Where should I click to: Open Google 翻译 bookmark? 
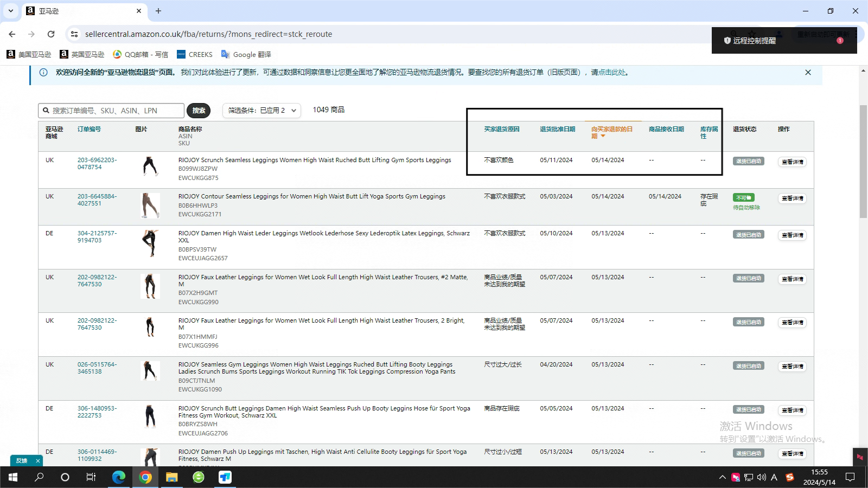[246, 54]
